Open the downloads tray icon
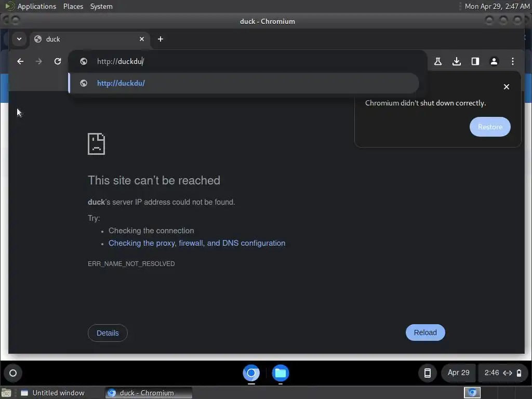The height and width of the screenshot is (399, 532). [457, 61]
